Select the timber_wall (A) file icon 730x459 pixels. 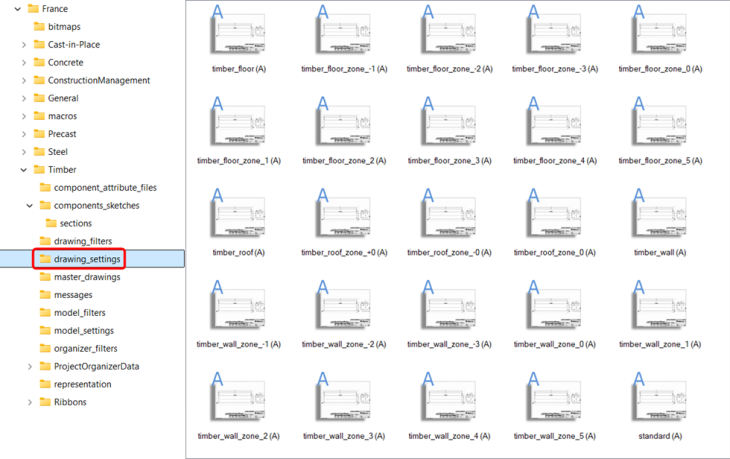(x=659, y=214)
